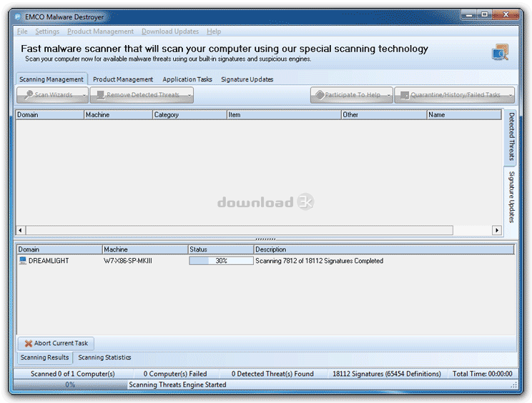Click the EMCO Malware Destroyer title bar icon
Viewport: 532px width, 403px height.
point(18,16)
